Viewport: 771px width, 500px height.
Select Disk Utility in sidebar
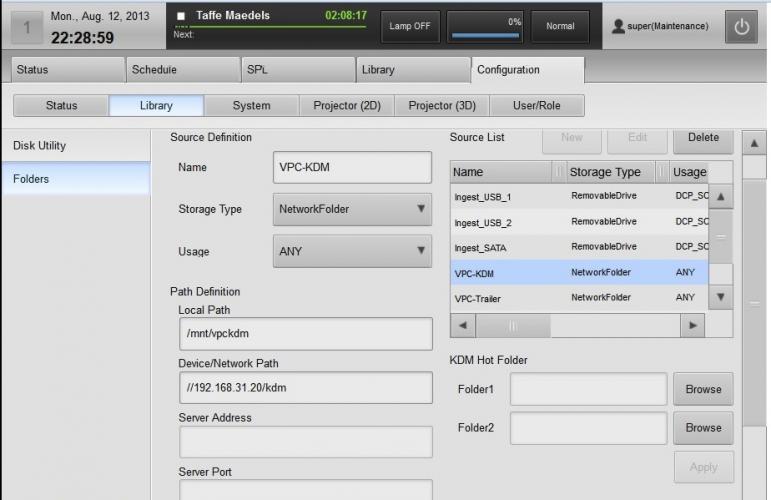[x=75, y=146]
